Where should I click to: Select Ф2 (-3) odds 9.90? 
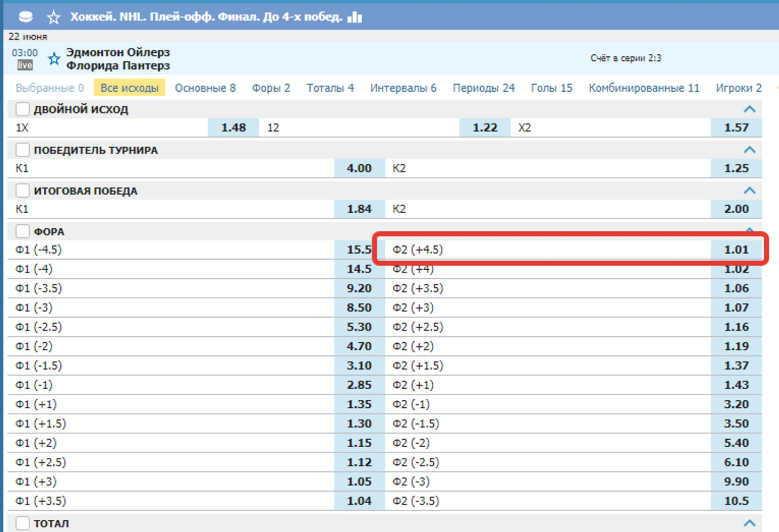(736, 482)
